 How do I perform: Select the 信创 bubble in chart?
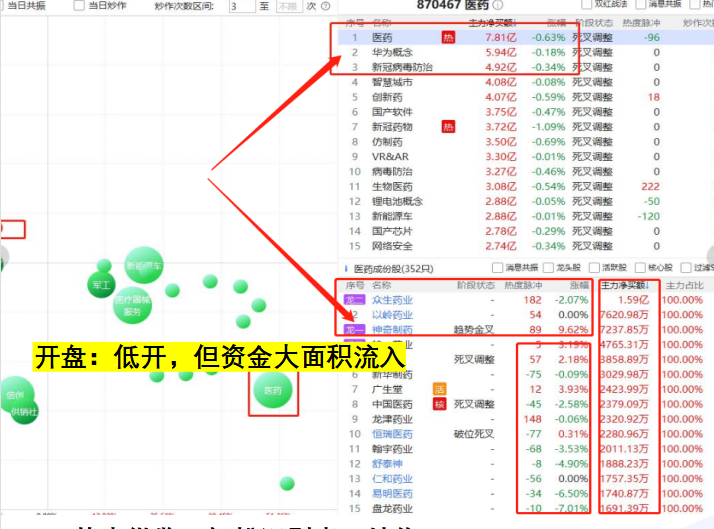[x=15, y=394]
